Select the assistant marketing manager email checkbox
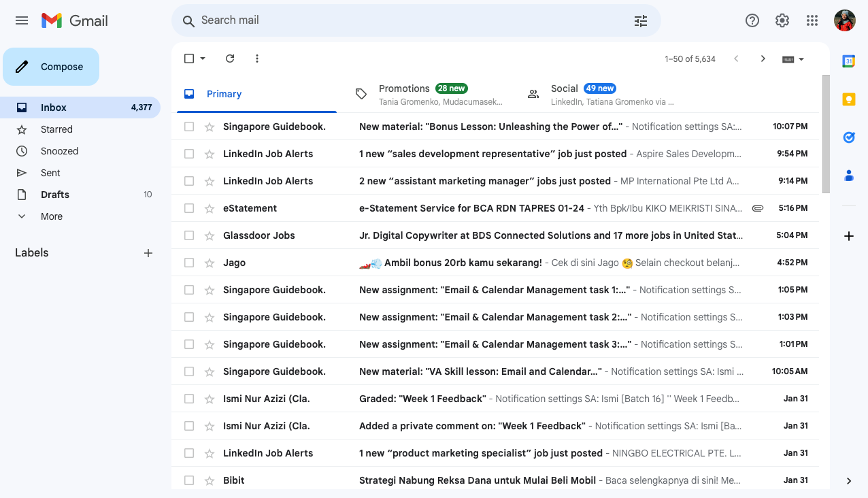This screenshot has height=498, width=868. (189, 181)
